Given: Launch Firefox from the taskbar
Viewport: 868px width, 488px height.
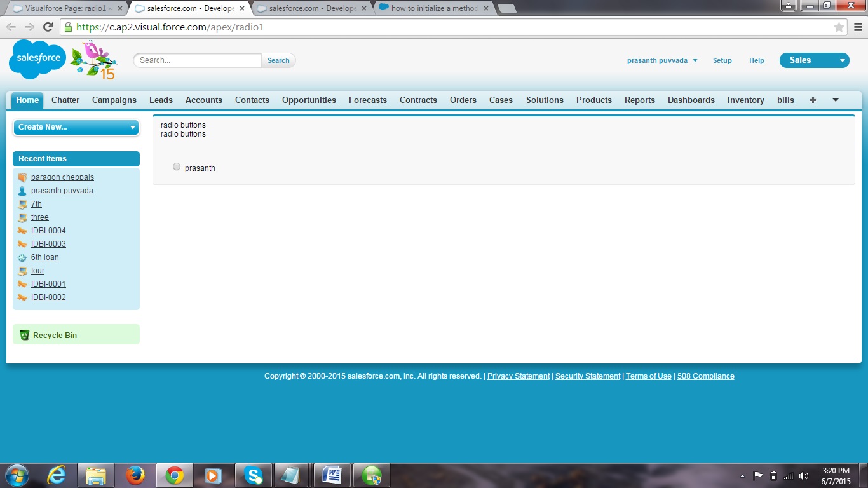Looking at the screenshot, I should tap(135, 475).
